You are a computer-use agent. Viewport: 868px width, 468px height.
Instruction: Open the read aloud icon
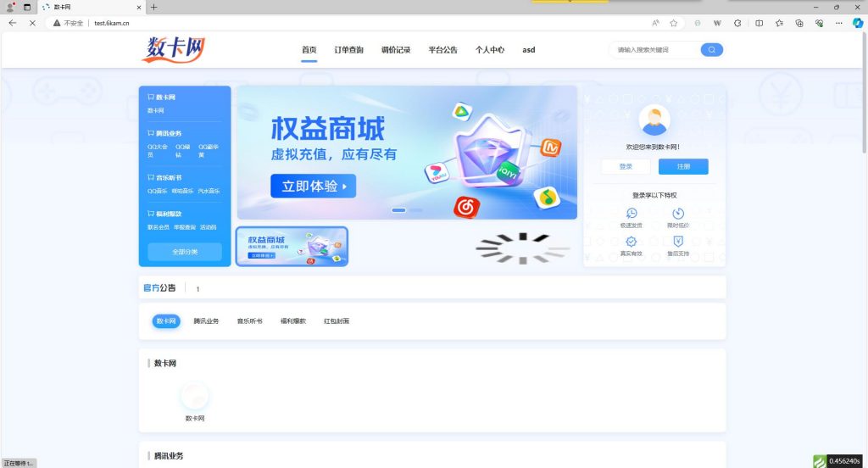[x=655, y=23]
